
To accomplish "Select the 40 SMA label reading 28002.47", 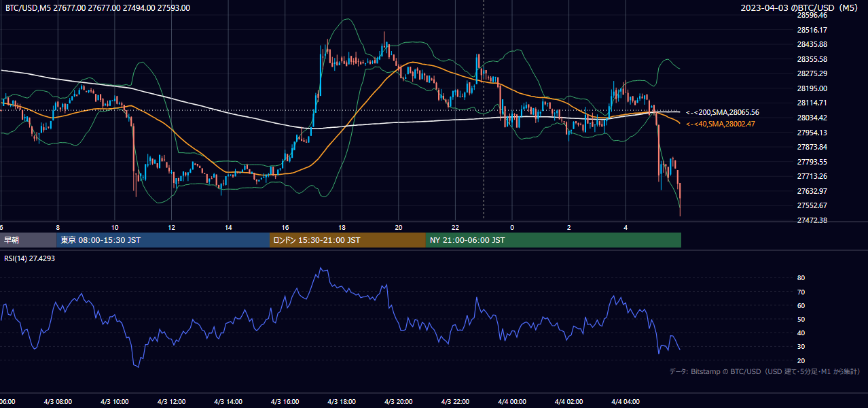I will pos(721,124).
